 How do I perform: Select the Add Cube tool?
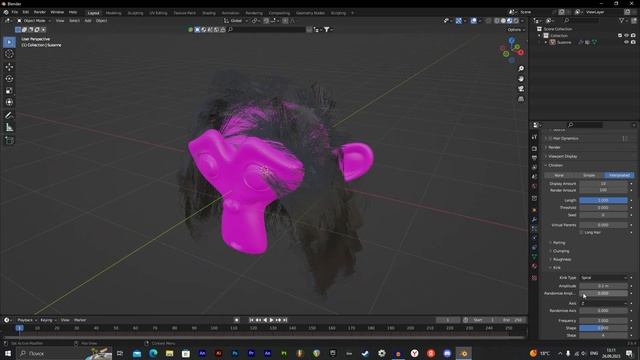click(x=9, y=141)
